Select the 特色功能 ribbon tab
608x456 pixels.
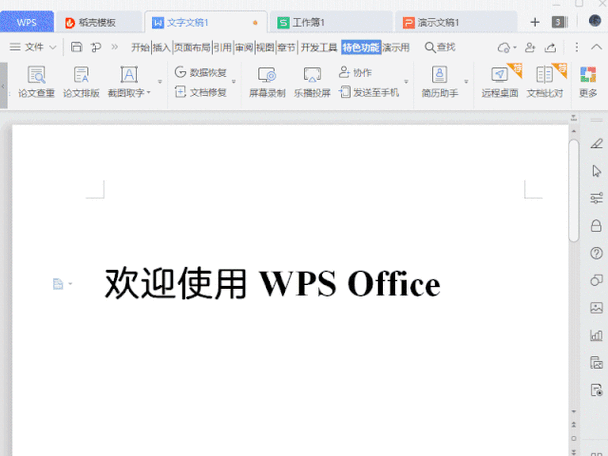pyautogui.click(x=361, y=48)
